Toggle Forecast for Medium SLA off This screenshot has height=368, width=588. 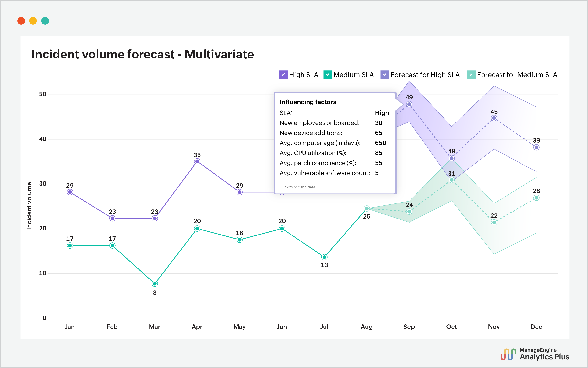471,75
